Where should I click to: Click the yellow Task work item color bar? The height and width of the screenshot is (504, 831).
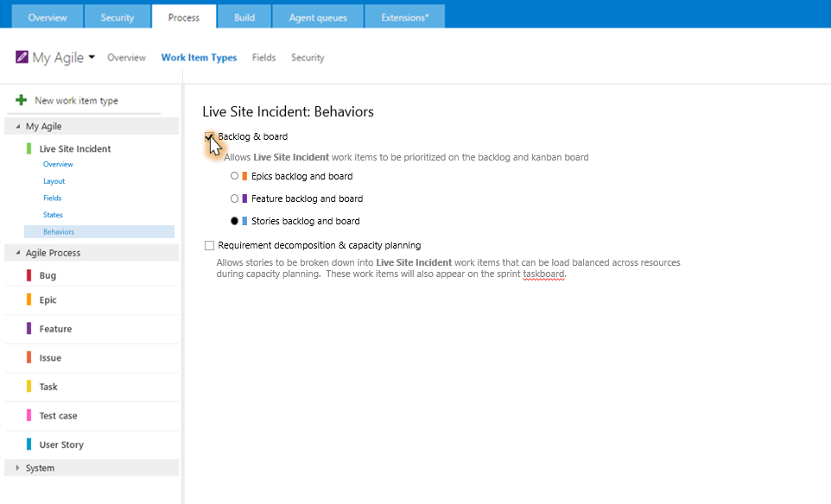coord(29,387)
